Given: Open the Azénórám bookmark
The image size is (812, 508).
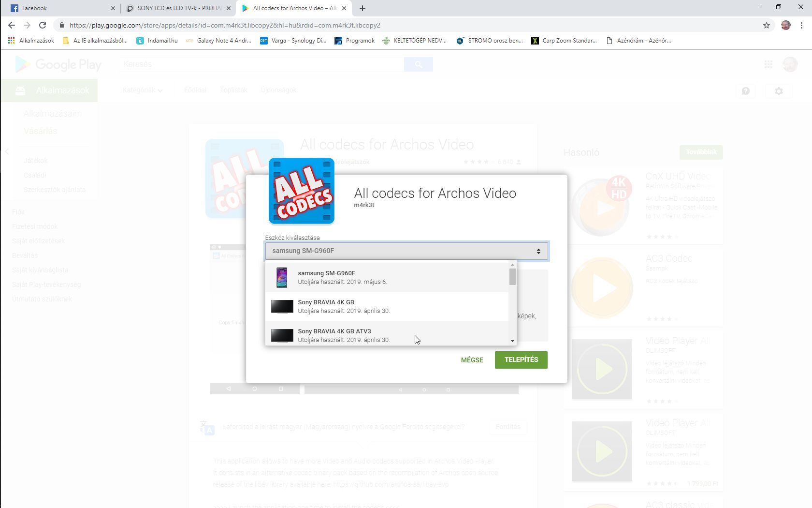Looking at the screenshot, I should (x=639, y=41).
